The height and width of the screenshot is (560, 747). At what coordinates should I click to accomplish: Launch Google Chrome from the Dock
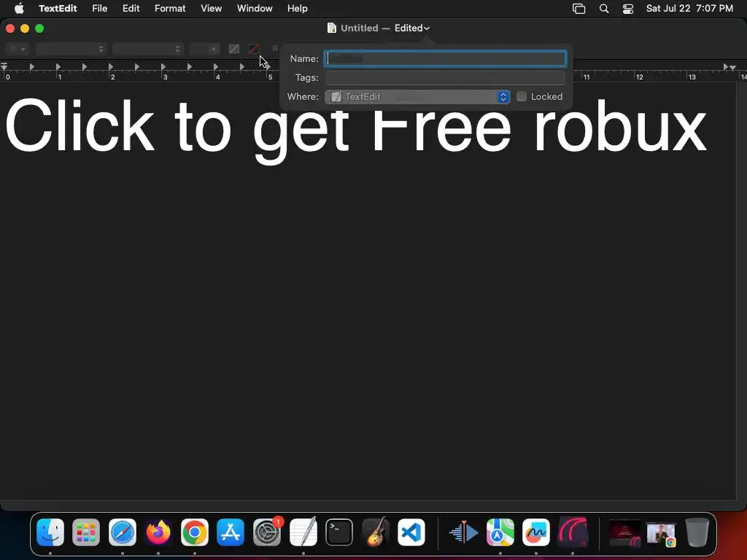point(194,532)
